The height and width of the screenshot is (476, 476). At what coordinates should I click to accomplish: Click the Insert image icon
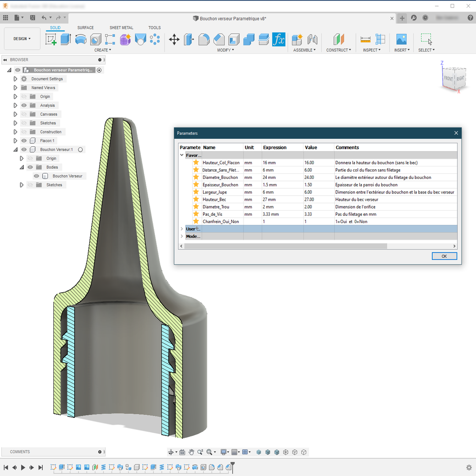(401, 40)
